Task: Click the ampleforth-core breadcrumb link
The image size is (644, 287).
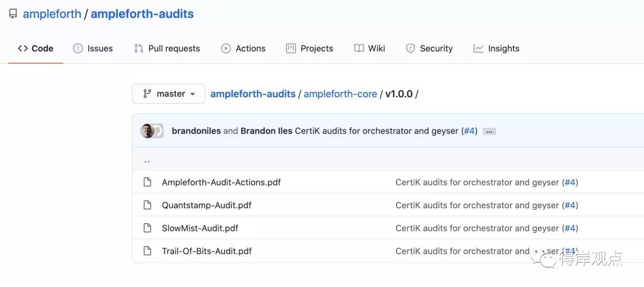Action: (340, 94)
